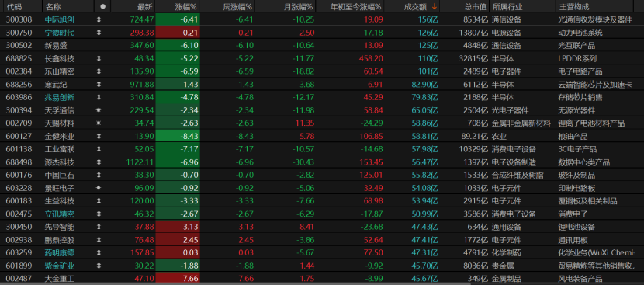644x285 pixels.
Task: Click the marker icon in 工业富联 row
Action: [x=99, y=149]
